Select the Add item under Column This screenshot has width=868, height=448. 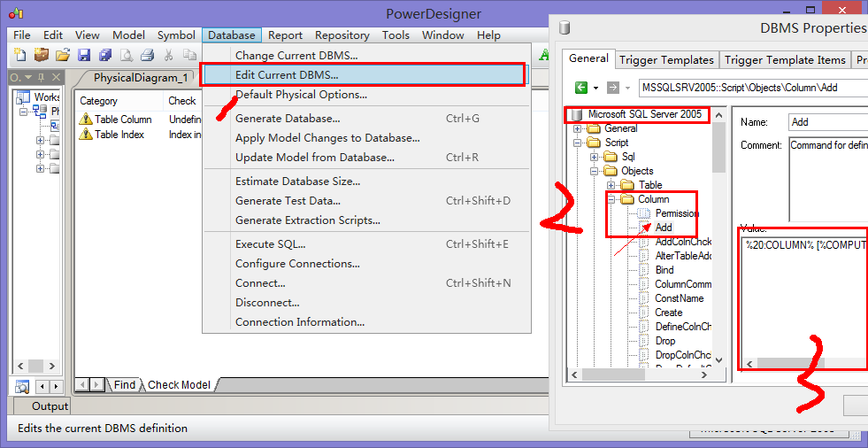pyautogui.click(x=664, y=228)
